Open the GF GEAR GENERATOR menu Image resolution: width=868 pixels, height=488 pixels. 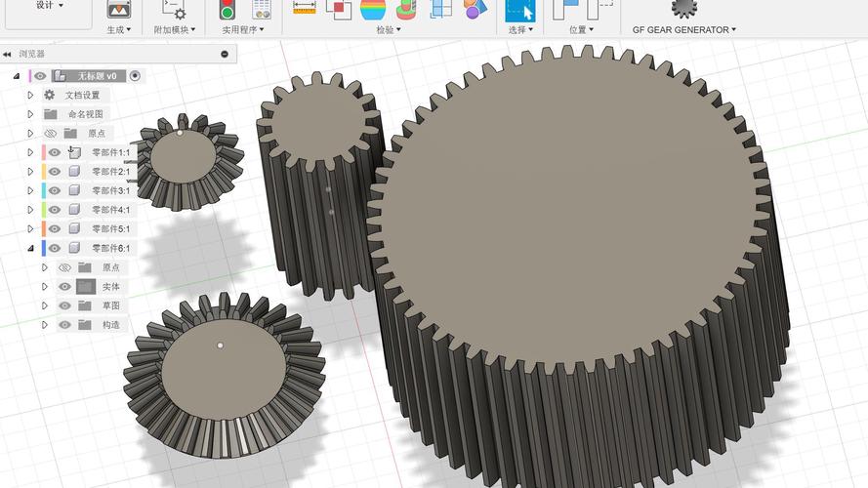683,30
